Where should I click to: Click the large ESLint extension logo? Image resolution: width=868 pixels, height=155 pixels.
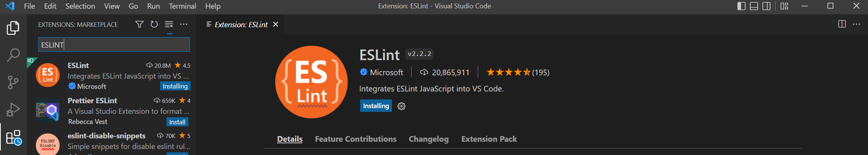click(311, 82)
